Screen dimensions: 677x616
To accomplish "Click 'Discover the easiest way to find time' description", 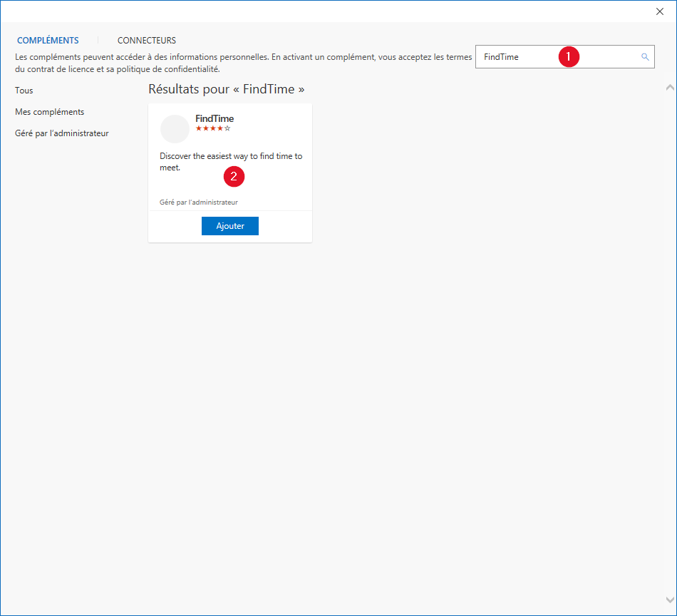I will (x=231, y=162).
